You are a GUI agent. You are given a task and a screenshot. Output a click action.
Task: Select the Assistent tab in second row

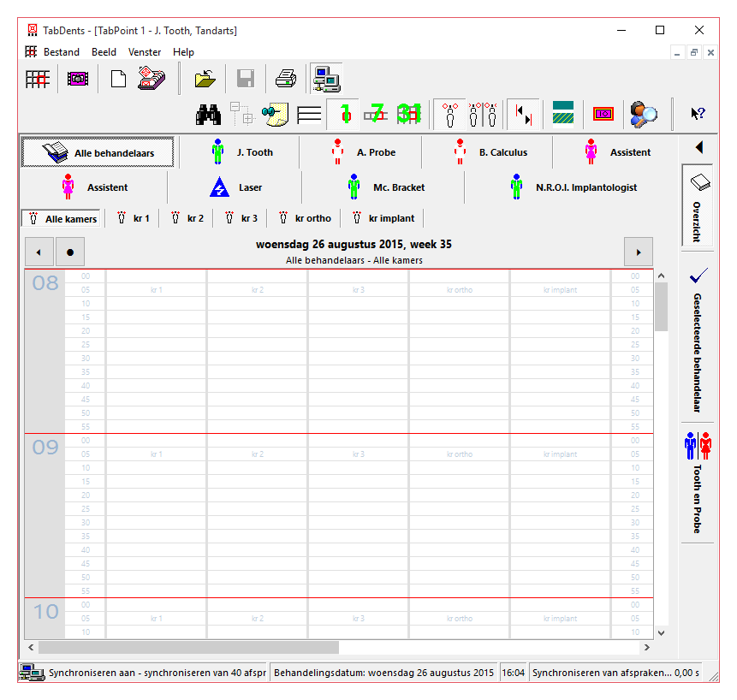pyautogui.click(x=94, y=187)
